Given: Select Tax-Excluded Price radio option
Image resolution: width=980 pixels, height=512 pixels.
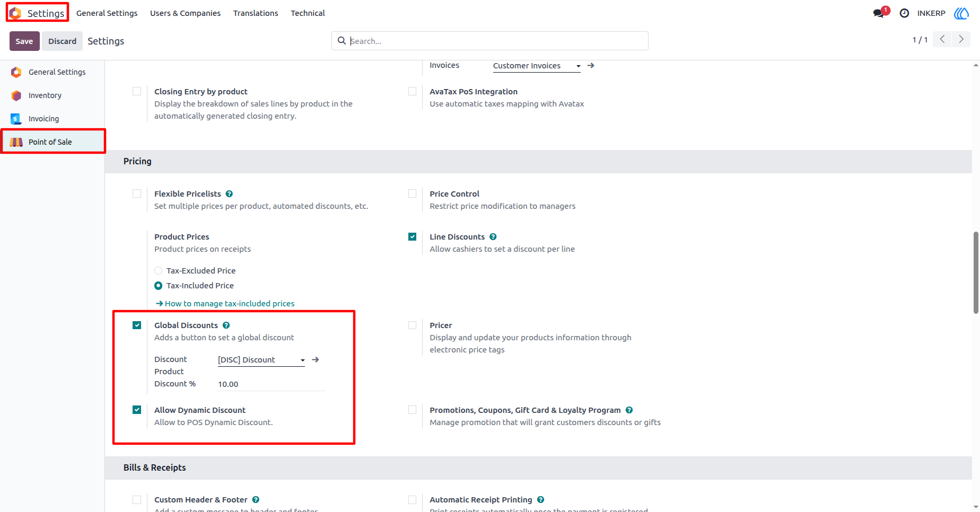Looking at the screenshot, I should point(158,271).
